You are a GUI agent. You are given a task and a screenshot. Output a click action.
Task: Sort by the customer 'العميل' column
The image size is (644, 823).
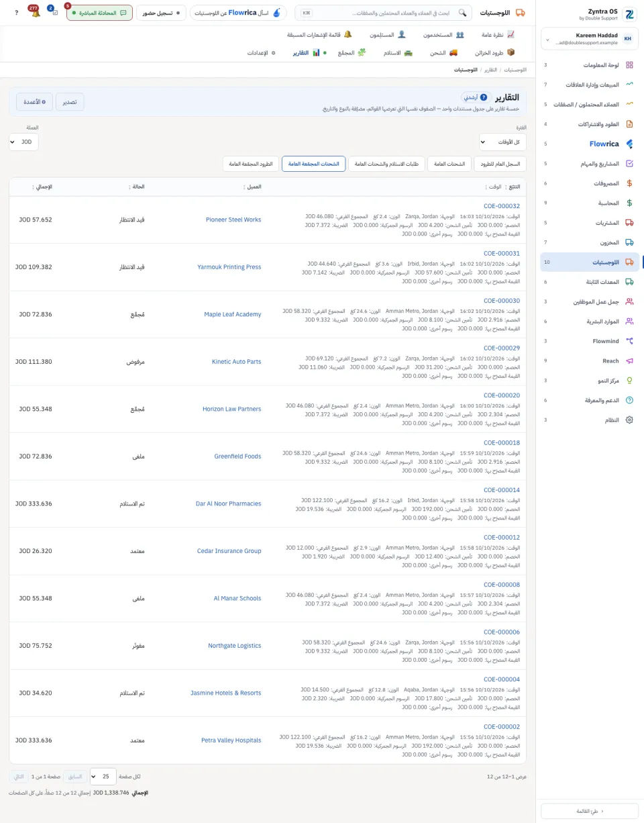point(252,187)
